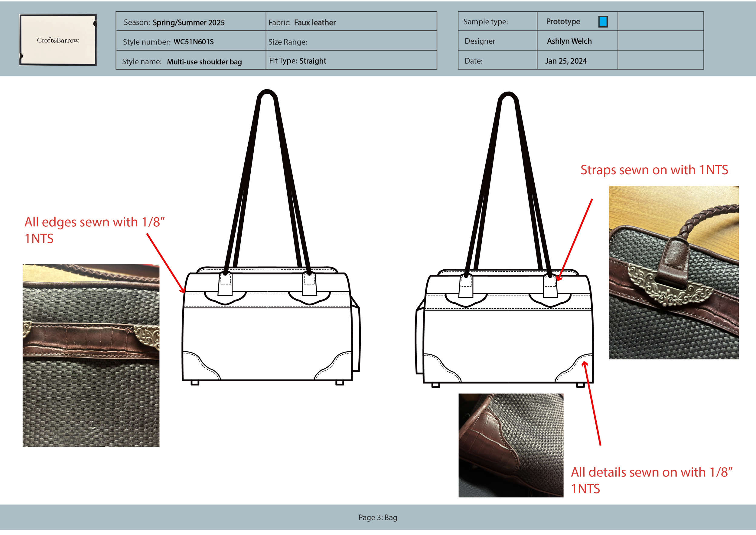Click the Style number WC51N601S field
Screen dimensions: 756x535
coord(193,42)
